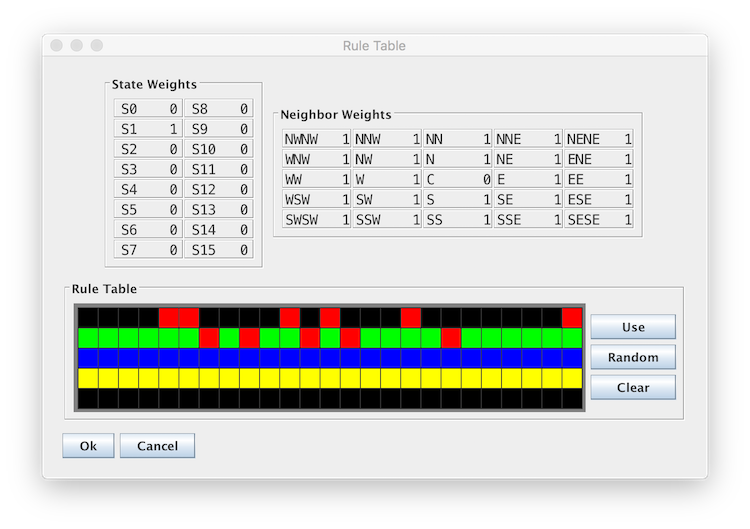750x529 pixels.
Task: Edit the SE neighbor weight
Action: click(x=528, y=199)
